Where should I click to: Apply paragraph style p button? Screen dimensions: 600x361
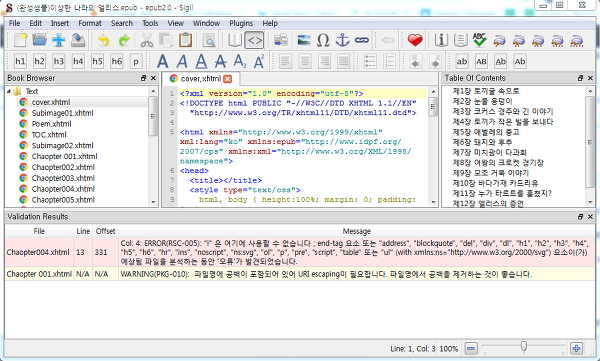pyautogui.click(x=136, y=61)
